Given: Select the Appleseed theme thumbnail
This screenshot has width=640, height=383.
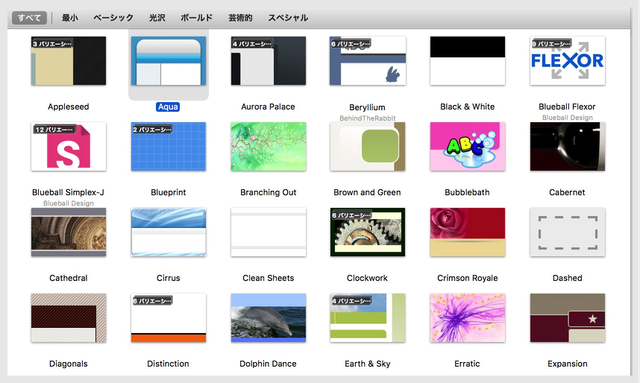Looking at the screenshot, I should click(69, 61).
